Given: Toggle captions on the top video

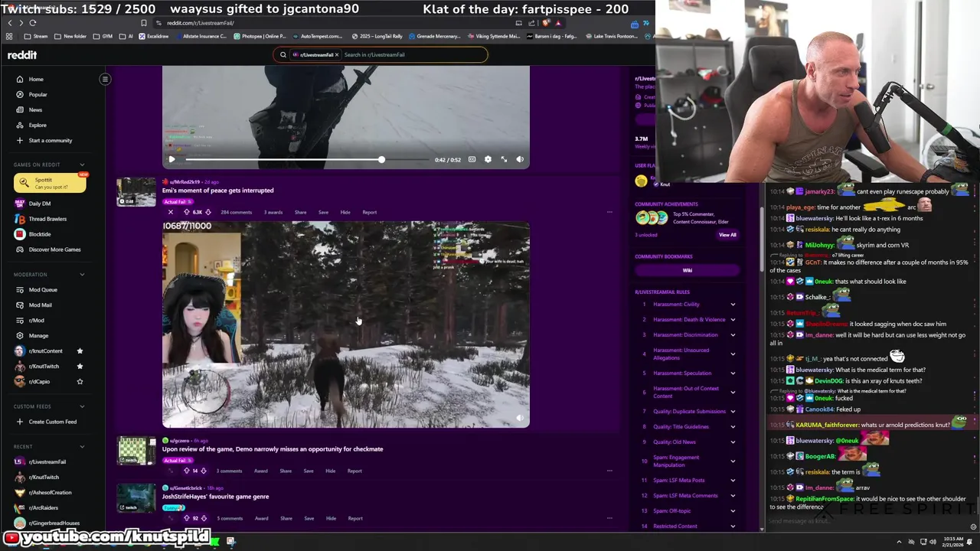Looking at the screenshot, I should (472, 159).
